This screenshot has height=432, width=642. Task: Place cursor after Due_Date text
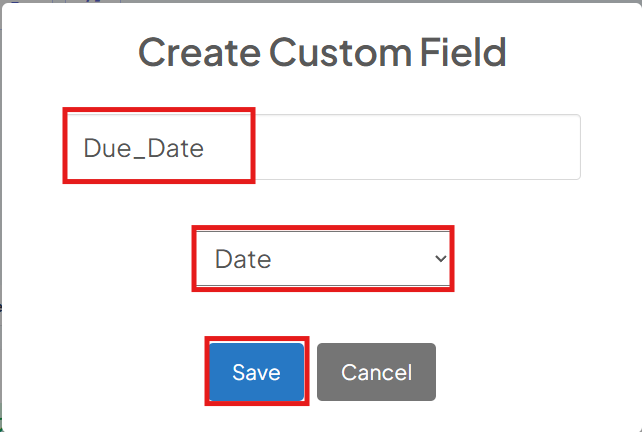[205, 148]
